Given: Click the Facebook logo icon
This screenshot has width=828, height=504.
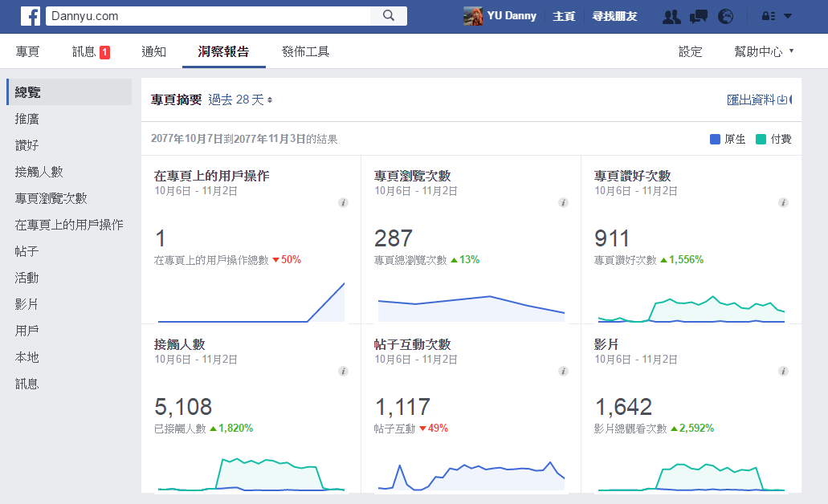Looking at the screenshot, I should (31, 16).
